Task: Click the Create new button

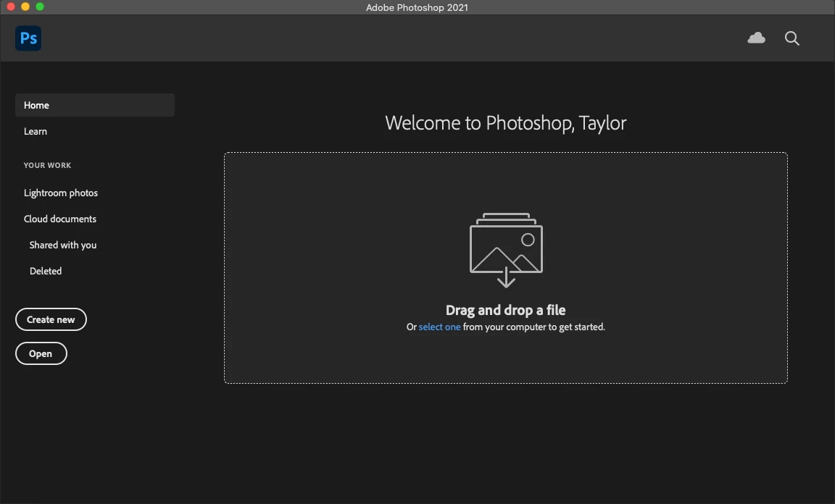Action: 51,319
